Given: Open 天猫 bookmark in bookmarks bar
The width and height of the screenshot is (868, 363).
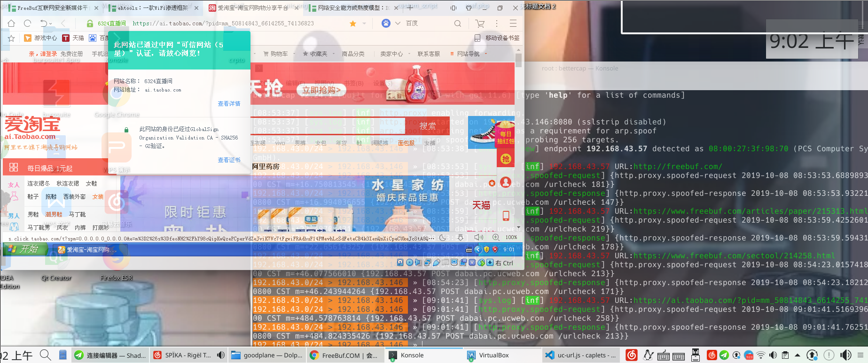Looking at the screenshot, I should 73,38.
